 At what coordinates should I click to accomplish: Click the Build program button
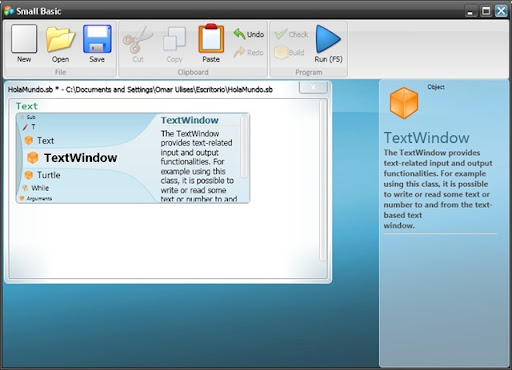tap(289, 52)
